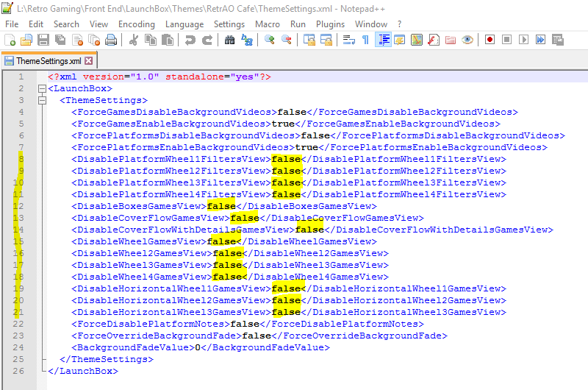
Task: Toggle Show All Characters pilcrow icon
Action: click(365, 40)
